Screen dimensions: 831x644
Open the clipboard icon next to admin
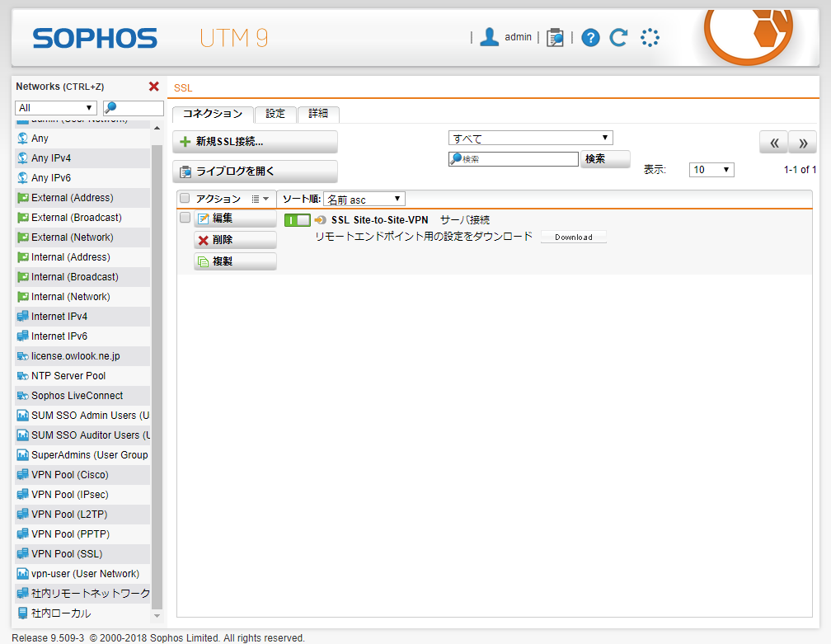click(x=555, y=38)
